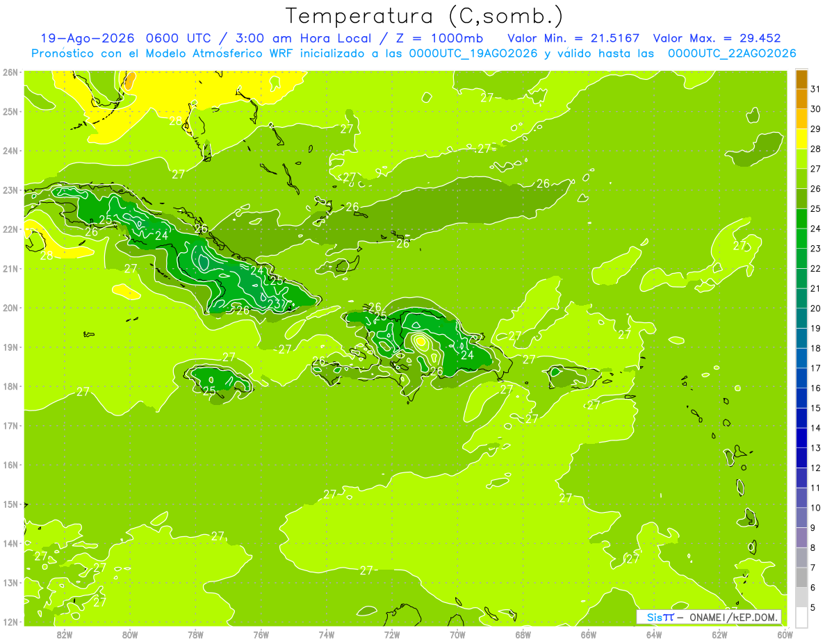This screenshot has width=834, height=644.
Task: Click the teal legend swatch between 19 and 20
Action: pos(801,319)
